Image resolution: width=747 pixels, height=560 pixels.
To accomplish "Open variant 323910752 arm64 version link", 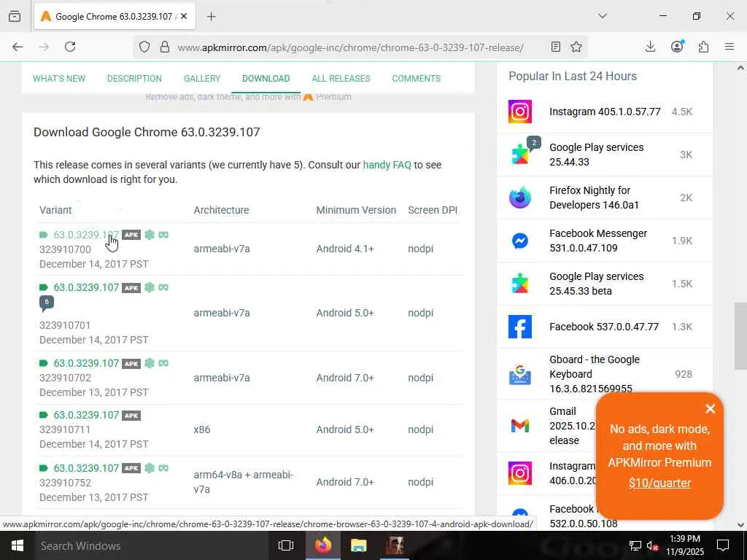I will pos(86,468).
